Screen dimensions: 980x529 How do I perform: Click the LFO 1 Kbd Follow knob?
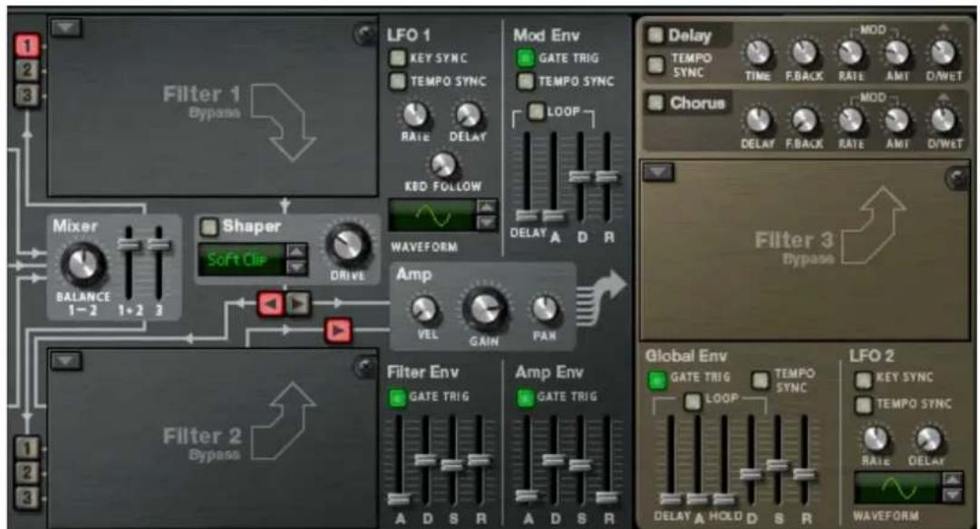443,164
